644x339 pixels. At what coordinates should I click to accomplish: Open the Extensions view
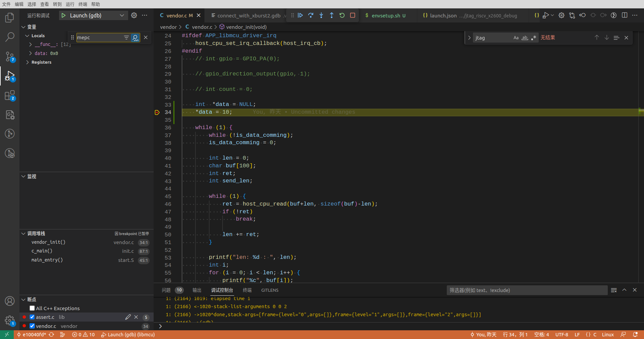pyautogui.click(x=10, y=95)
